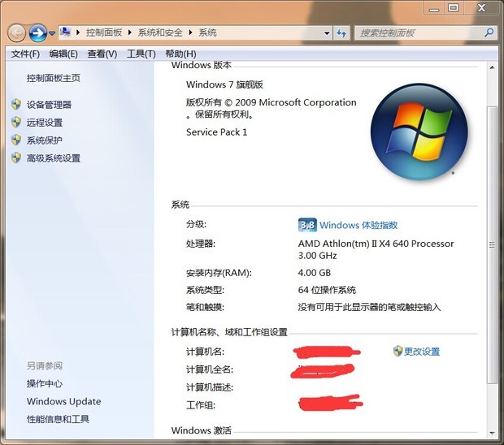The height and width of the screenshot is (445, 504).
Task: Expand the arrow after 系统和安全 breadcrumb
Action: click(190, 32)
